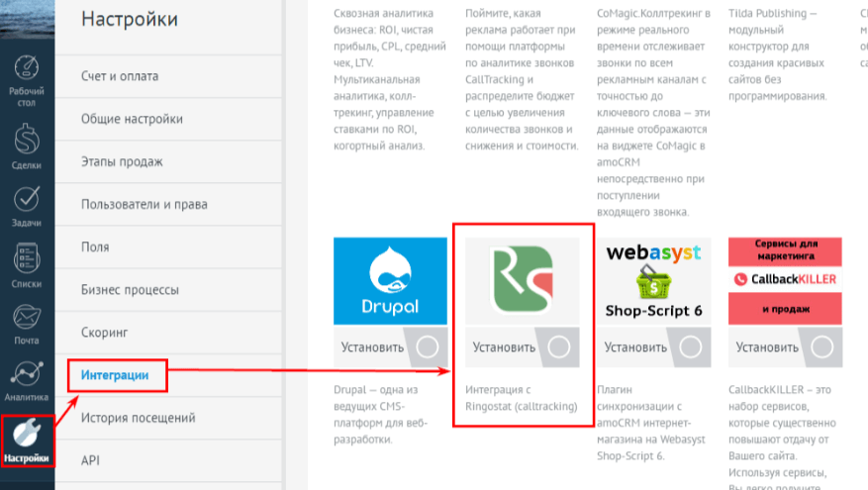The height and width of the screenshot is (490, 868).
Task: Click the CallTracking platform description
Action: point(522,79)
